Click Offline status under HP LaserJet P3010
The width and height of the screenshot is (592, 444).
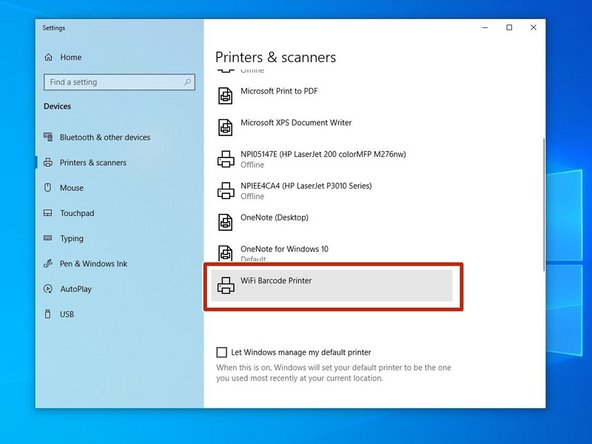pyautogui.click(x=252, y=196)
